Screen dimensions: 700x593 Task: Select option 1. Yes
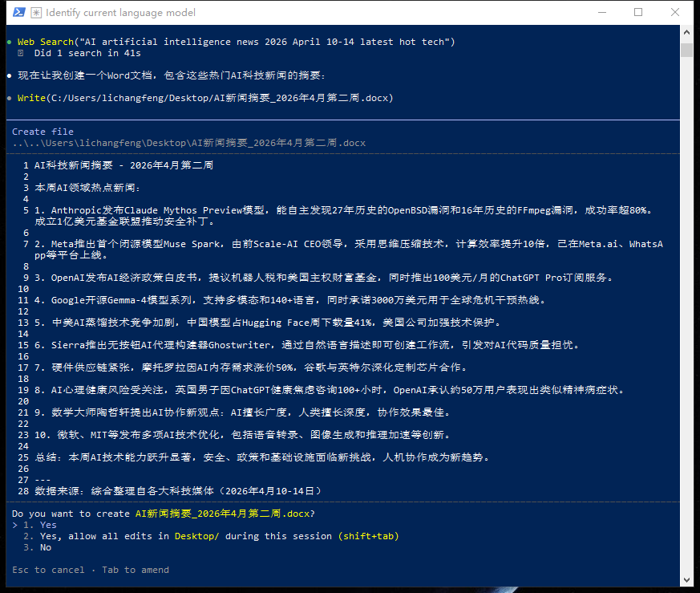40,525
